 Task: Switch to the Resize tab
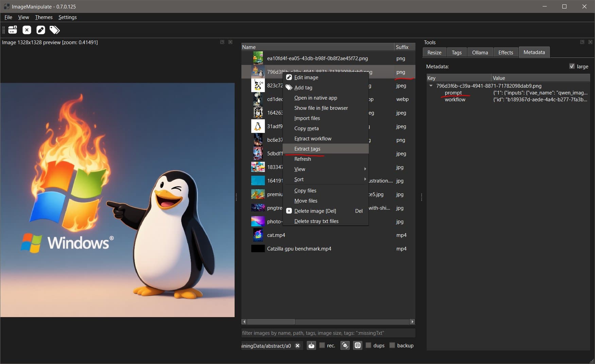434,52
